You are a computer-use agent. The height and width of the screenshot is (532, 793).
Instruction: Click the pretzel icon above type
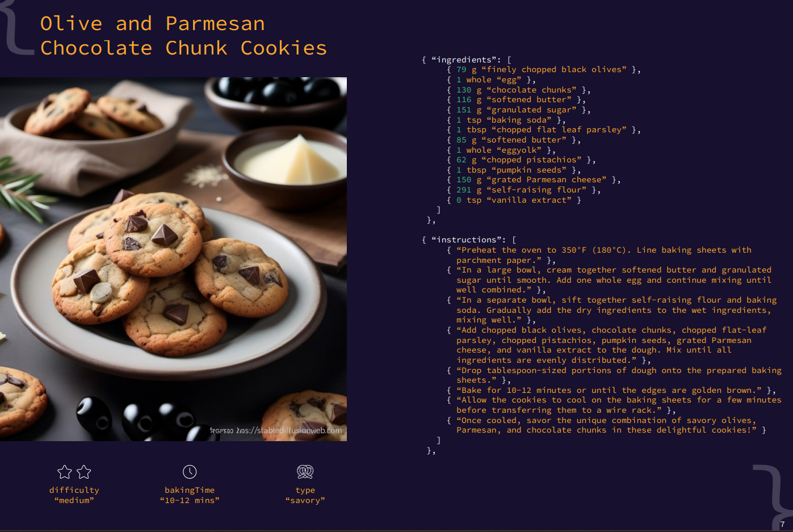pyautogui.click(x=305, y=472)
